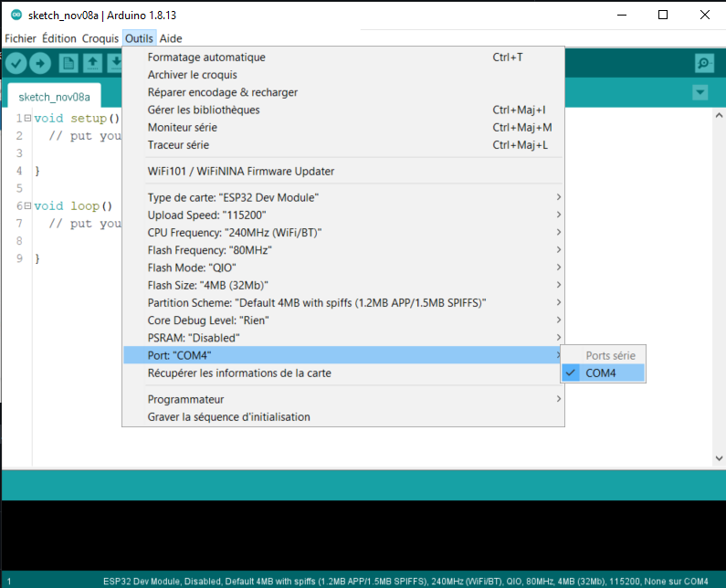Click the "void loop()" code line
Screen dimensions: 726x588
point(73,206)
